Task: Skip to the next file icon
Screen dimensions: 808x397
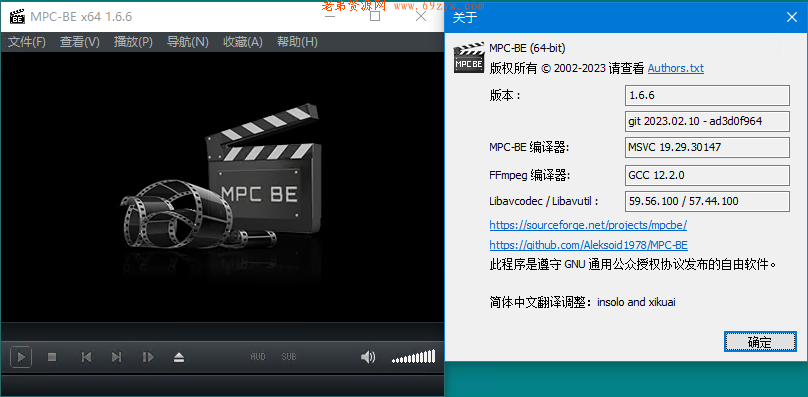Action: pyautogui.click(x=117, y=357)
